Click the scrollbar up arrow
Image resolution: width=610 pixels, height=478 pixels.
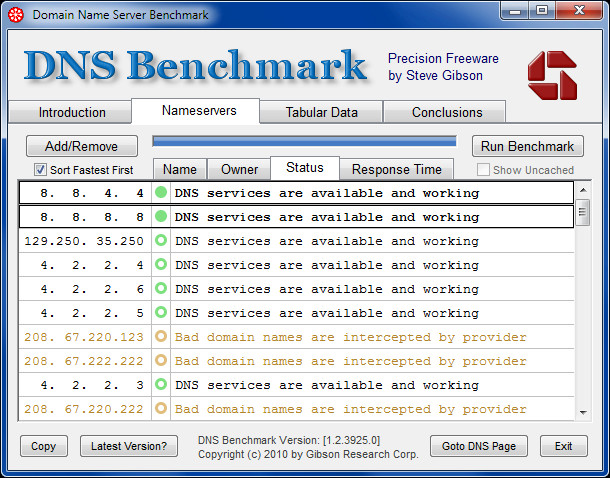pos(583,190)
